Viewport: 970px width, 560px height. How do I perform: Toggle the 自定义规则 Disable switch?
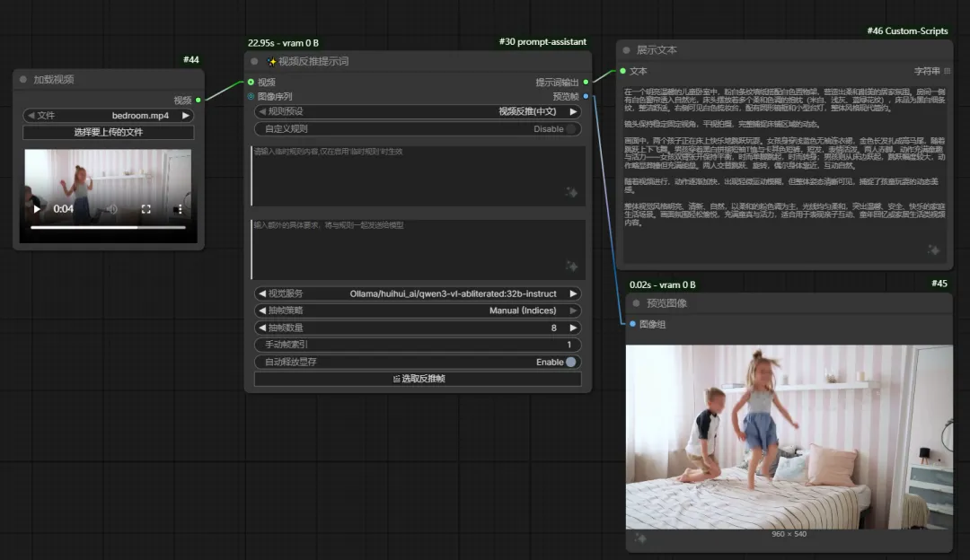[571, 128]
